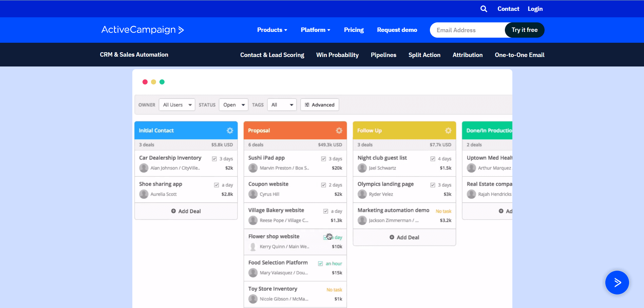Open settings for the Initial Contact stage
This screenshot has height=308, width=644.
[230, 130]
